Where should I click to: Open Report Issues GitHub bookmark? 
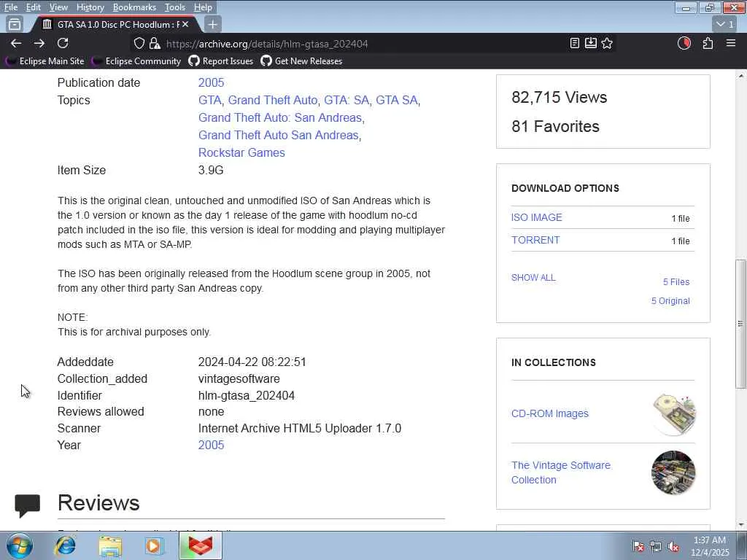tap(220, 61)
